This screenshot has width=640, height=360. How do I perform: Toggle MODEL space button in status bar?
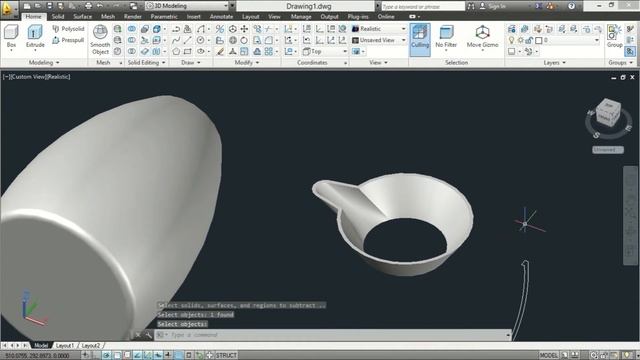pos(549,356)
